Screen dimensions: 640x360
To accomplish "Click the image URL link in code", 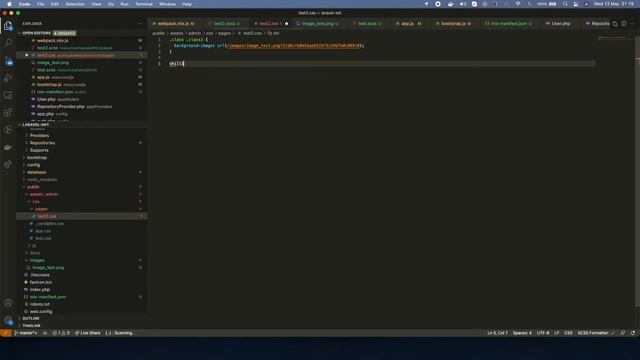I will tap(294, 46).
